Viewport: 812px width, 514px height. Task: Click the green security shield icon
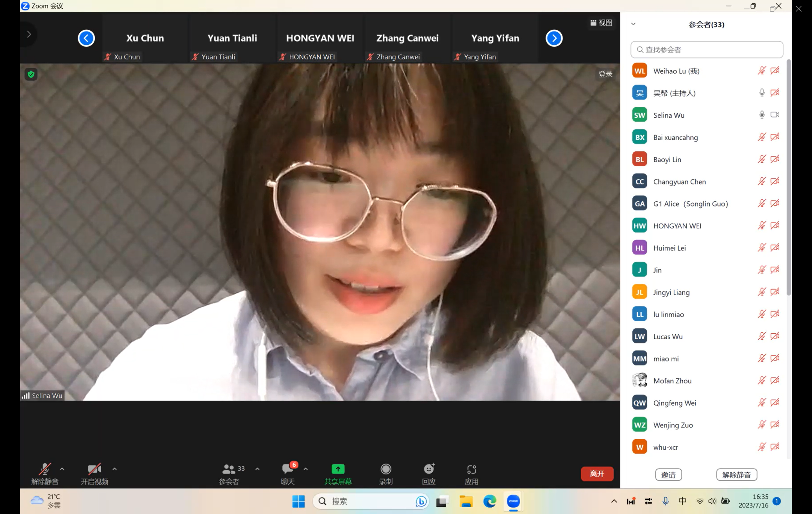[x=31, y=74]
